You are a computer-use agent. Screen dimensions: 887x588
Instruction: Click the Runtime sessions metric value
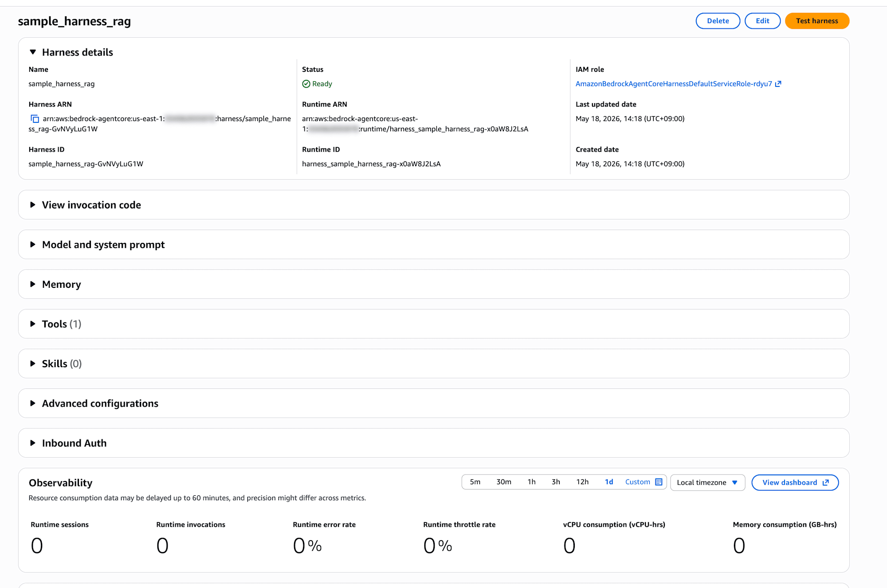click(x=37, y=545)
